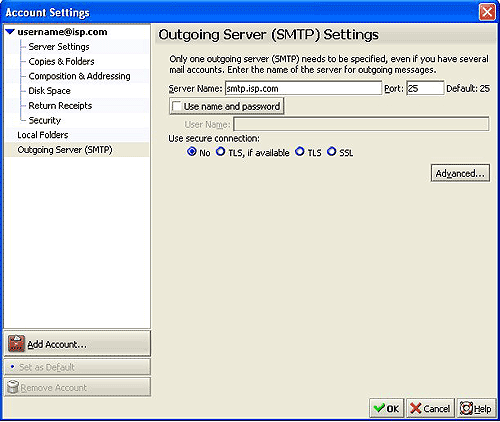Click the Add Account... button
The image size is (500, 422).
coord(77,343)
